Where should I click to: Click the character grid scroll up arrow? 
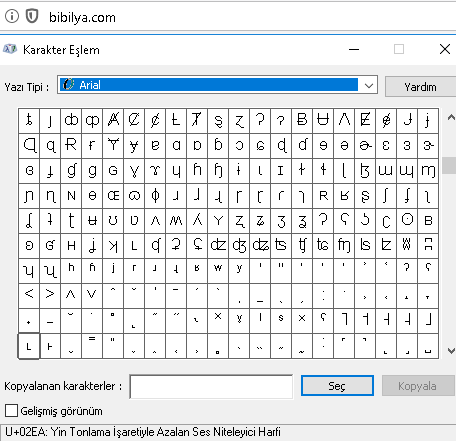click(451, 117)
